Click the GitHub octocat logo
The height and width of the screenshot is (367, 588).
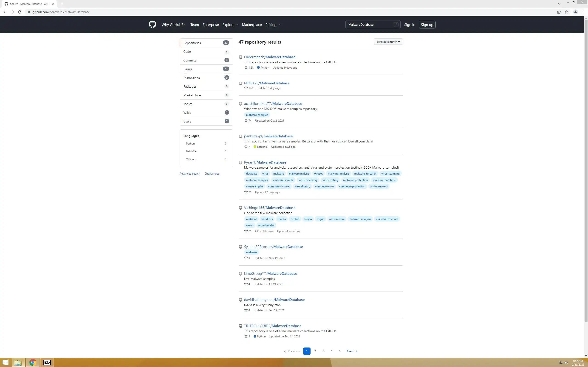pos(152,25)
